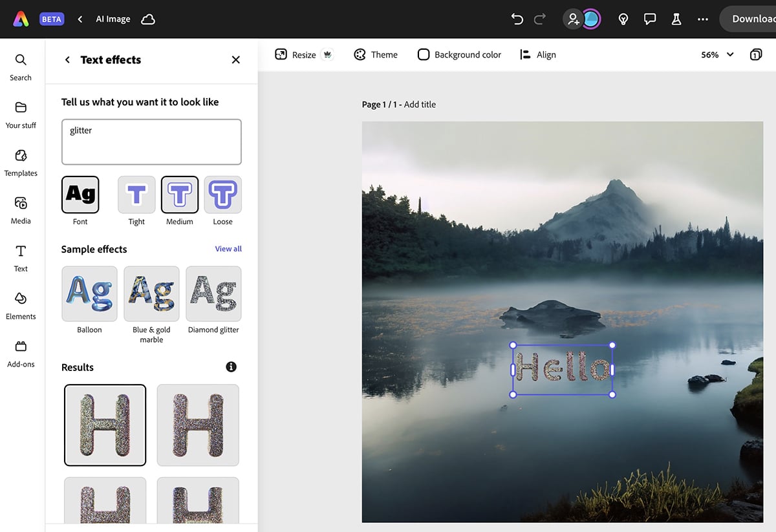Open the invite collaborators icon
The image size is (776, 532).
click(573, 19)
